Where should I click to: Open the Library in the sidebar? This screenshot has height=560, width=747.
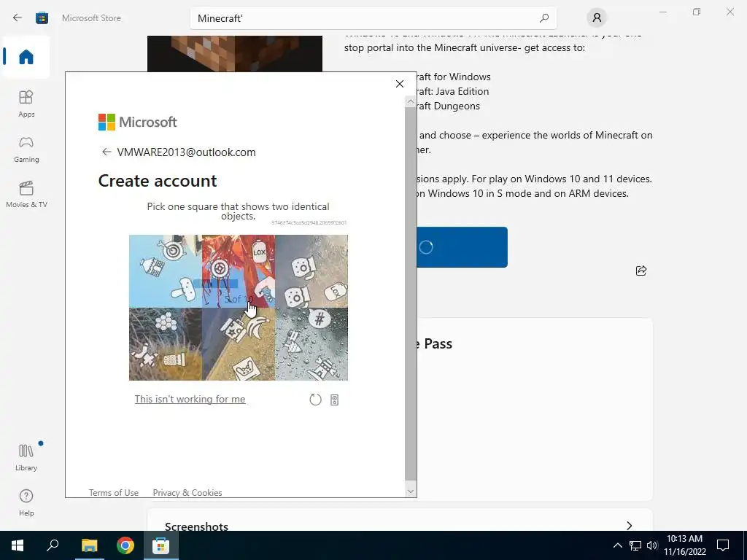click(26, 457)
